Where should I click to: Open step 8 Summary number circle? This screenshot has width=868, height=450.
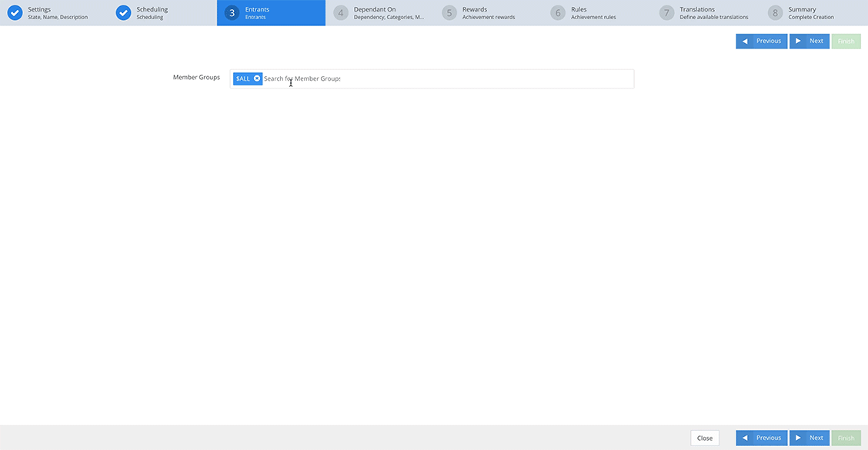[776, 13]
